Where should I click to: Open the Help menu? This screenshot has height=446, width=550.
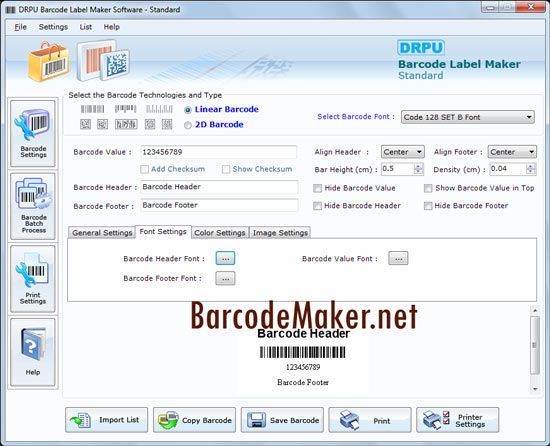(x=112, y=27)
